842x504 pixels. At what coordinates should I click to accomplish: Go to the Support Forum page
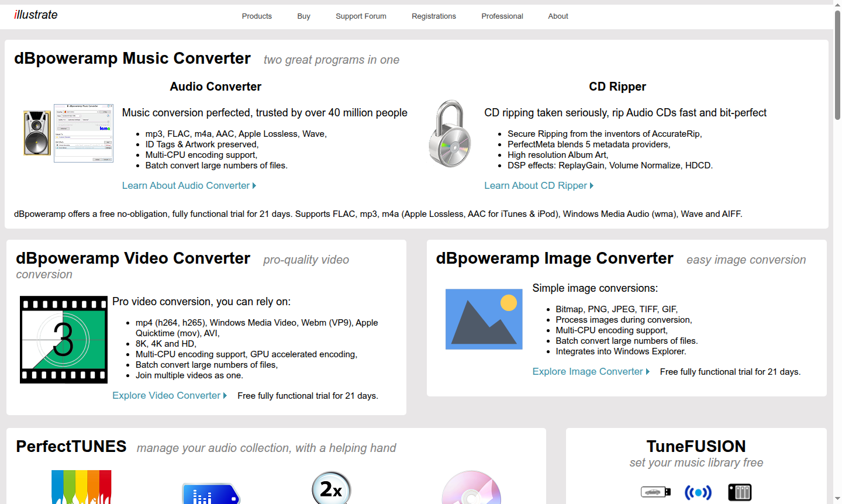pos(361,16)
